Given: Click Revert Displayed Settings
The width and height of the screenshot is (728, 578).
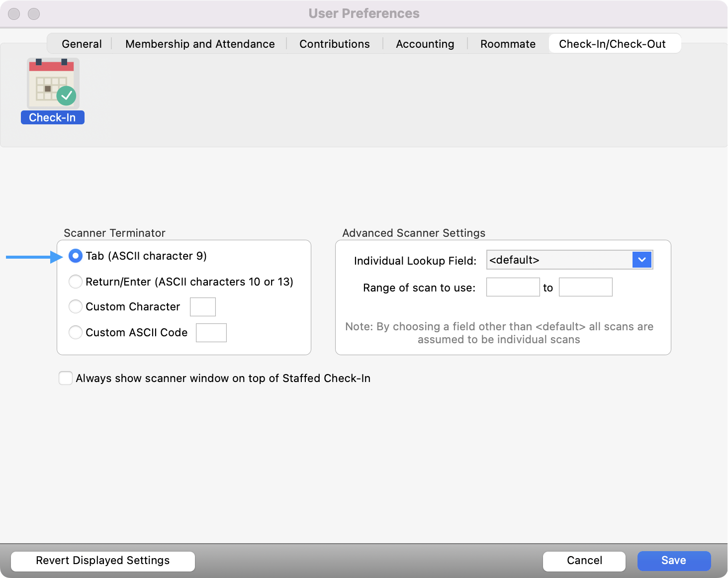Looking at the screenshot, I should coord(102,561).
